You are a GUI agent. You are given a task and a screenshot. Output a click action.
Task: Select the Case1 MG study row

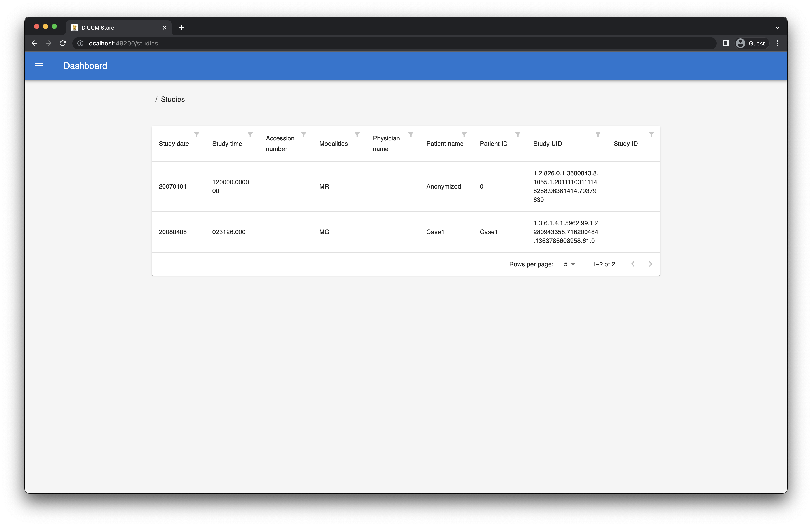[x=435, y=232]
